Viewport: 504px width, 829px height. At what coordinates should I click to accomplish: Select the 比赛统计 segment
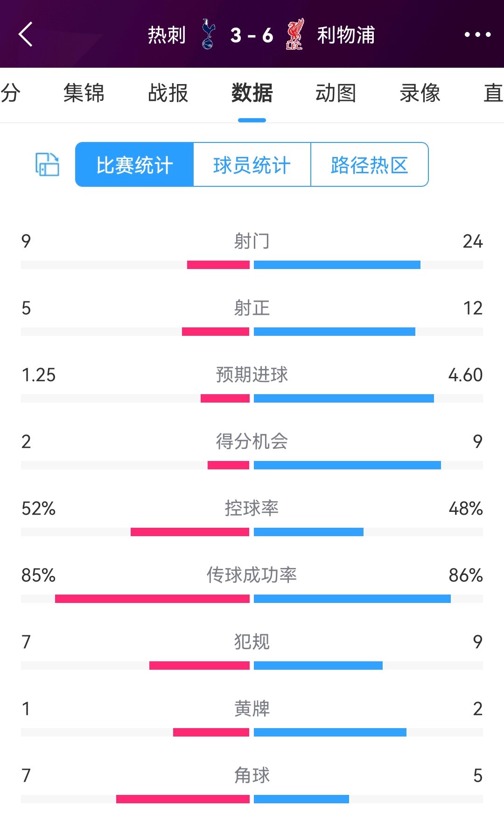point(134,164)
